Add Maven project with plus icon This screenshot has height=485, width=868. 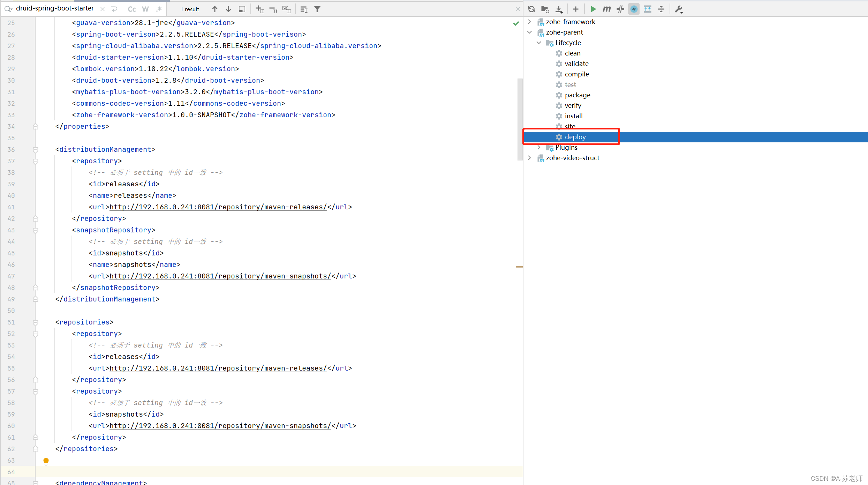576,9
